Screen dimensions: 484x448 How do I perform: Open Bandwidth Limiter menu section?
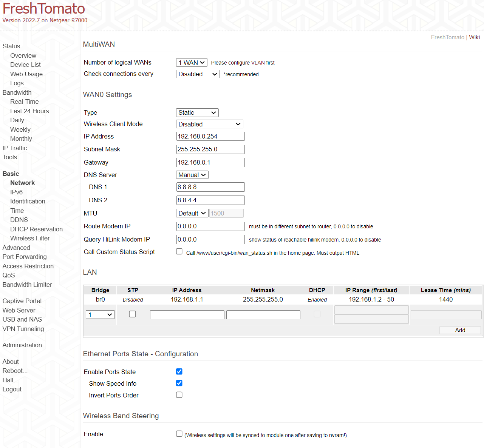coord(27,285)
